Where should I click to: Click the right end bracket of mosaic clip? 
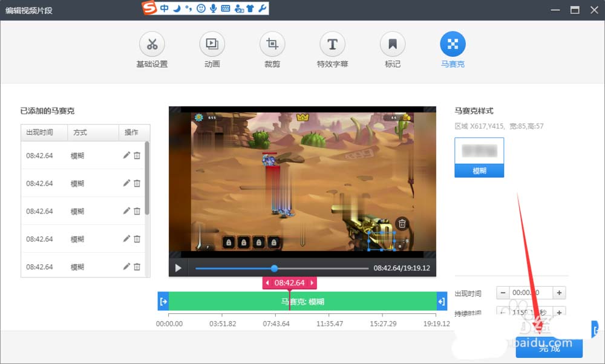(x=442, y=301)
